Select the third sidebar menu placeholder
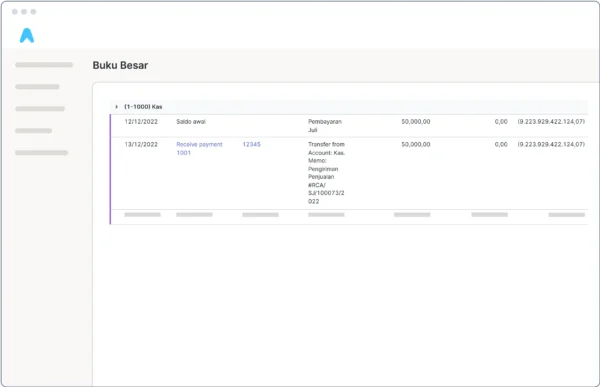The width and height of the screenshot is (600, 387). (40, 109)
